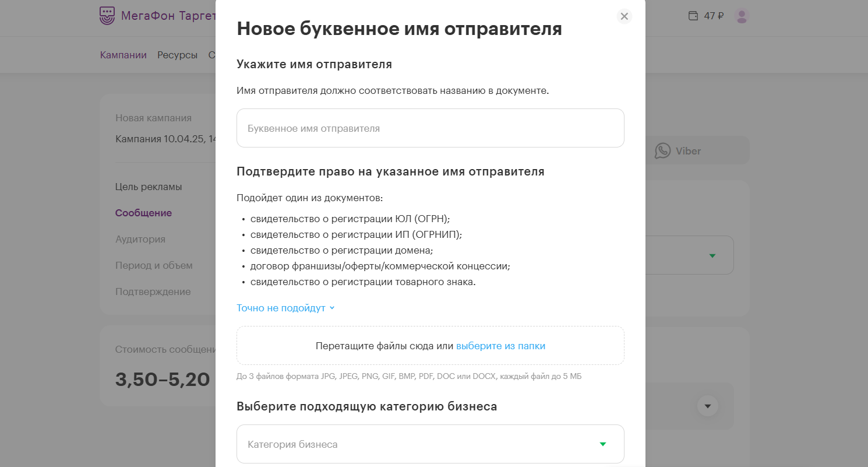Open the wallet balance icon
The image size is (868, 467).
(693, 16)
